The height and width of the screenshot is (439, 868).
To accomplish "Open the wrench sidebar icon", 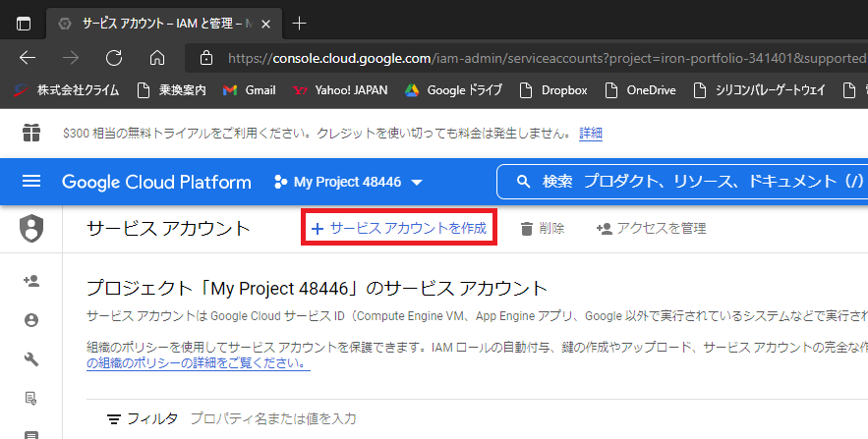I will [31, 359].
